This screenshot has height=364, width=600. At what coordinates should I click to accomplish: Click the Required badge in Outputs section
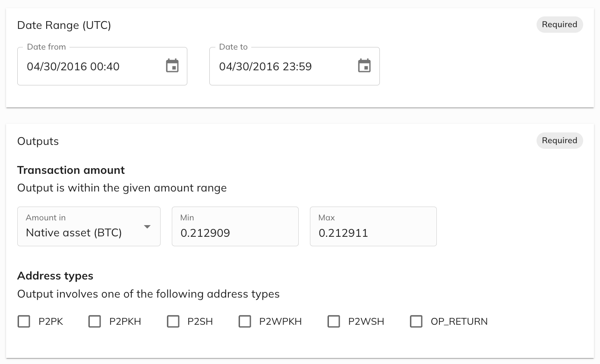click(559, 141)
